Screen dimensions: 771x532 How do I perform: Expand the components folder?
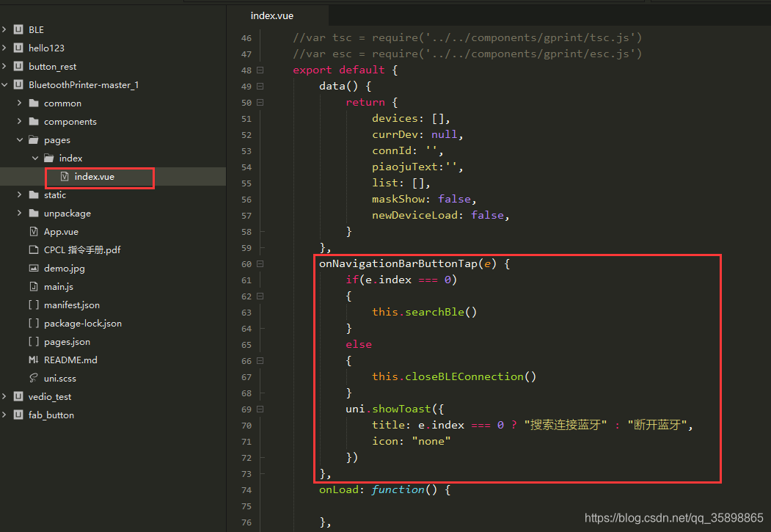tap(20, 122)
